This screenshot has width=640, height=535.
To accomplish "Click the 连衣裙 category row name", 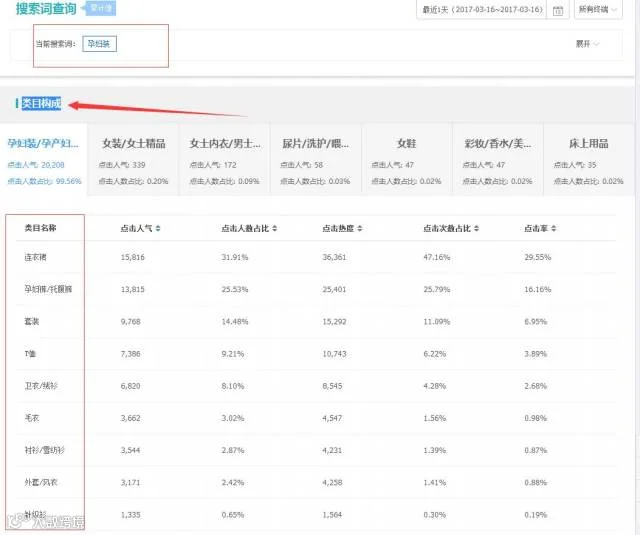I will pyautogui.click(x=36, y=257).
